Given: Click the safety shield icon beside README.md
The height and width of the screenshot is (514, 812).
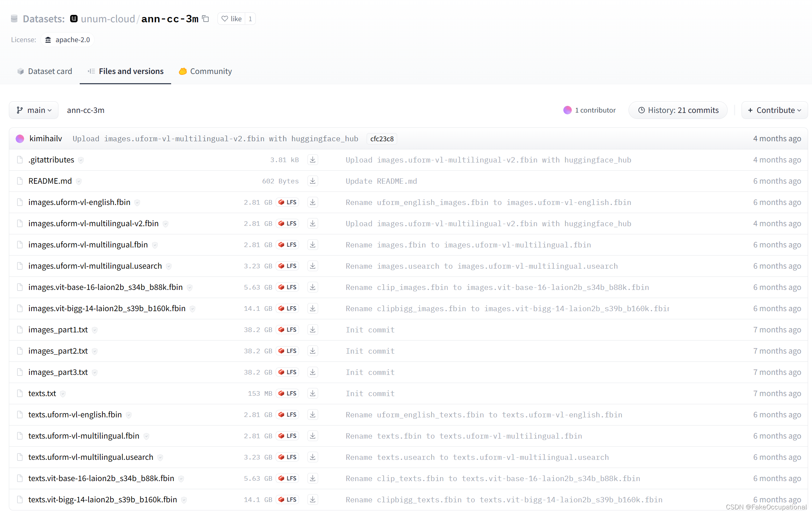Looking at the screenshot, I should click(x=79, y=181).
